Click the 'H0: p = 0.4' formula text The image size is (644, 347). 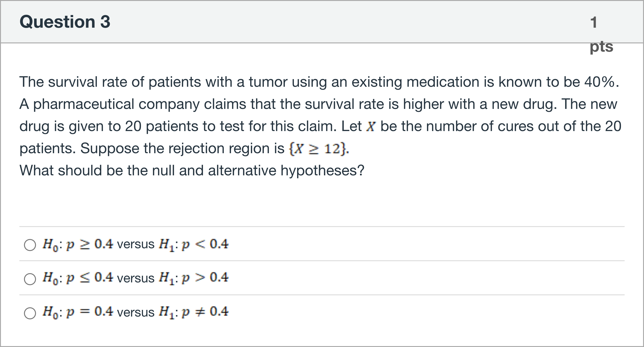click(78, 312)
